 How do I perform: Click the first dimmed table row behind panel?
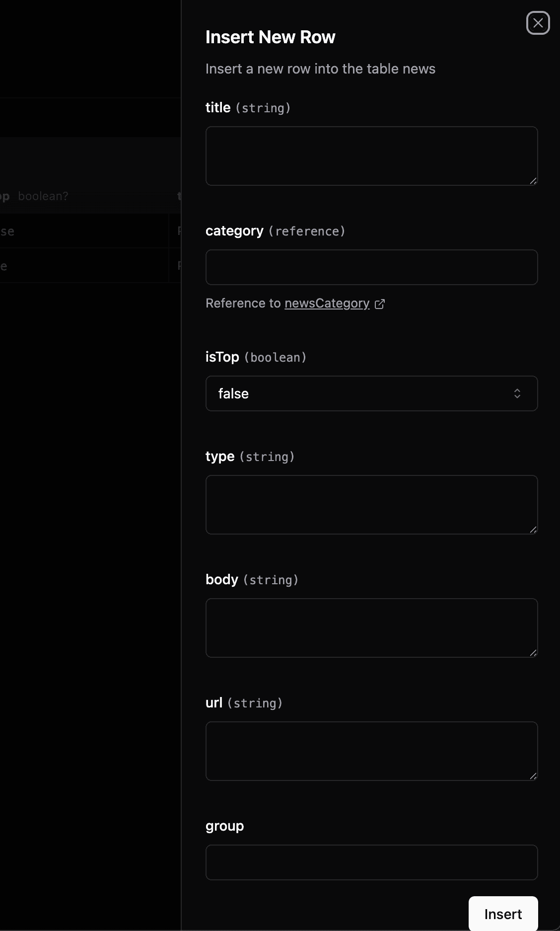[x=84, y=231]
